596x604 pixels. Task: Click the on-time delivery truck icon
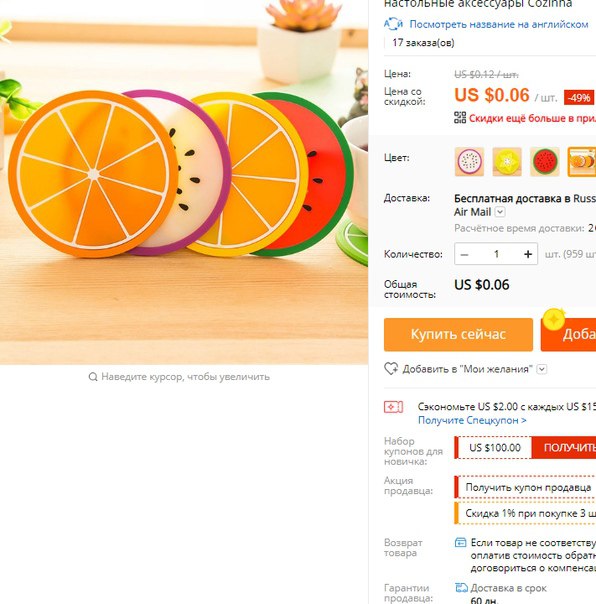[x=461, y=587]
